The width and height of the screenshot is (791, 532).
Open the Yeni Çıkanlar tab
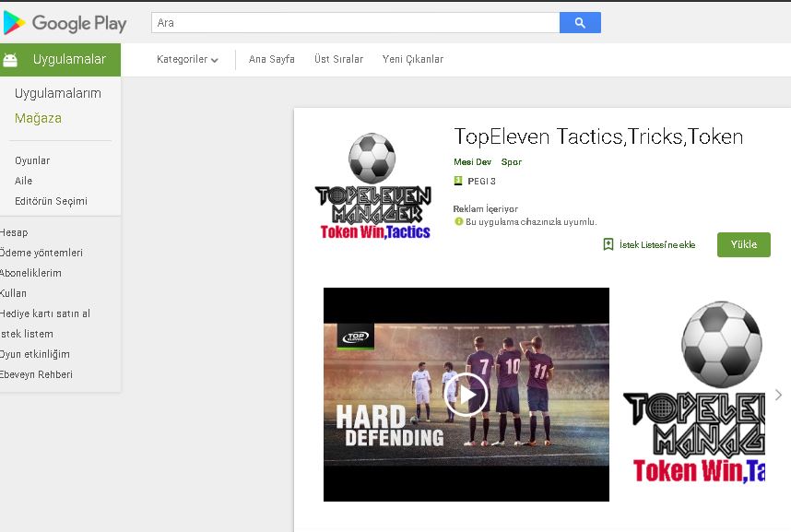[413, 60]
